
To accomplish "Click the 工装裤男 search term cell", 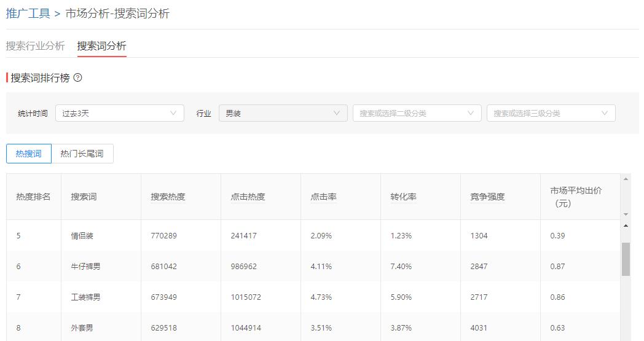I will [x=85, y=297].
